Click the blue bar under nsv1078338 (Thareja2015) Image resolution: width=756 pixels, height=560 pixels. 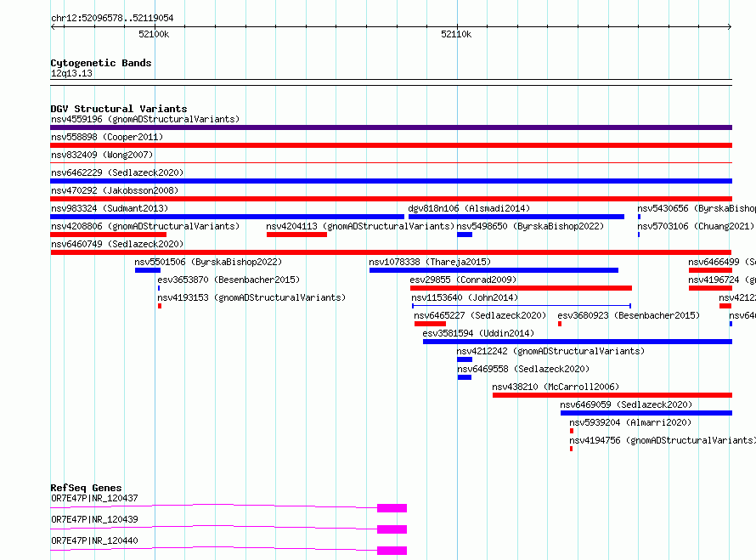point(494,270)
